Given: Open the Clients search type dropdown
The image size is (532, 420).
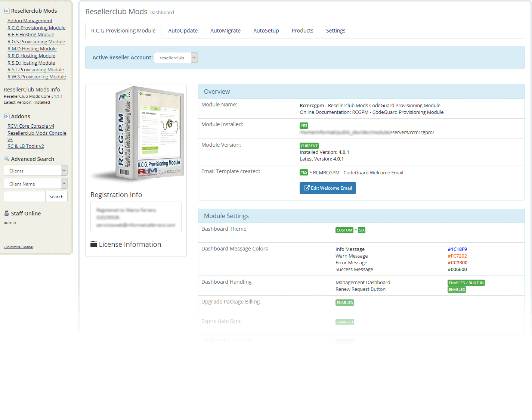Looking at the screenshot, I should pos(35,171).
